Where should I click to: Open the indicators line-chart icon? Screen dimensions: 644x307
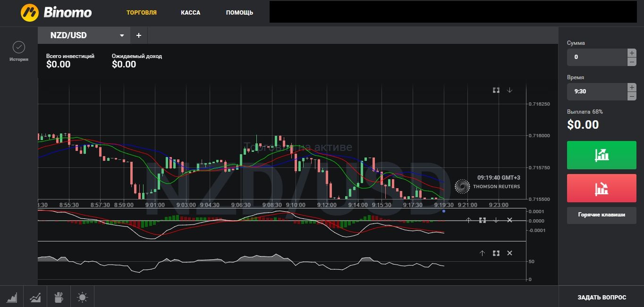coord(35,298)
